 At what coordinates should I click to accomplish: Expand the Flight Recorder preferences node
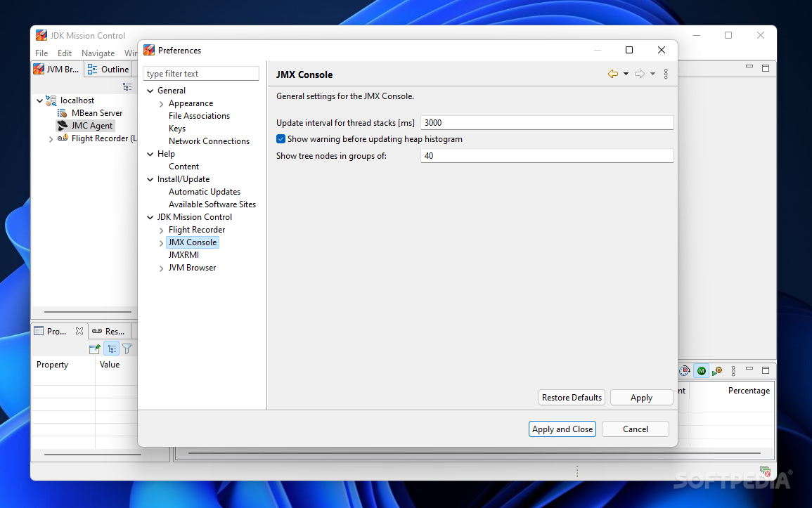point(162,230)
